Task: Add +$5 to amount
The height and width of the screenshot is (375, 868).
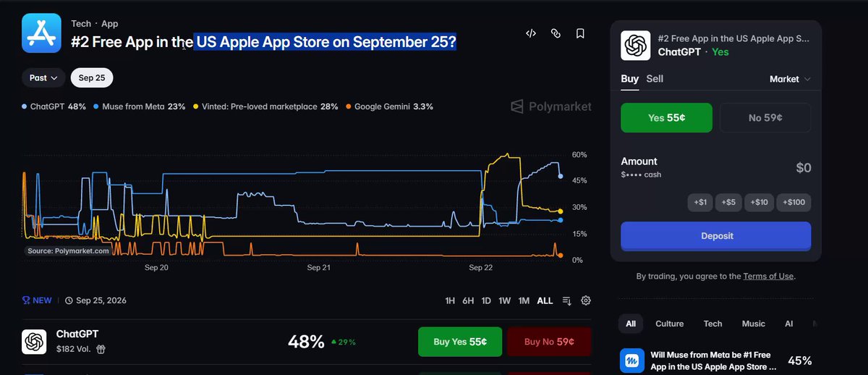Action: (728, 203)
